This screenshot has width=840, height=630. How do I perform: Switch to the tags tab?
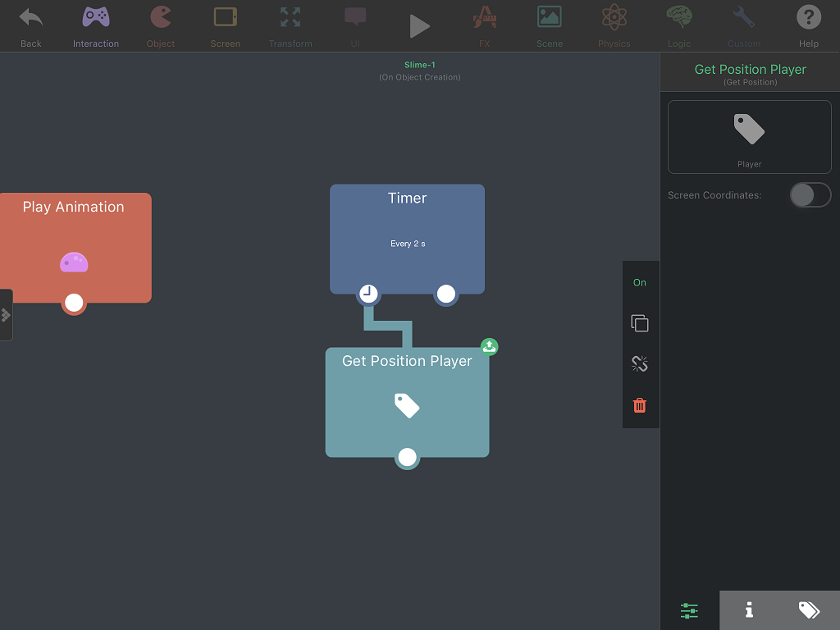coord(809,610)
